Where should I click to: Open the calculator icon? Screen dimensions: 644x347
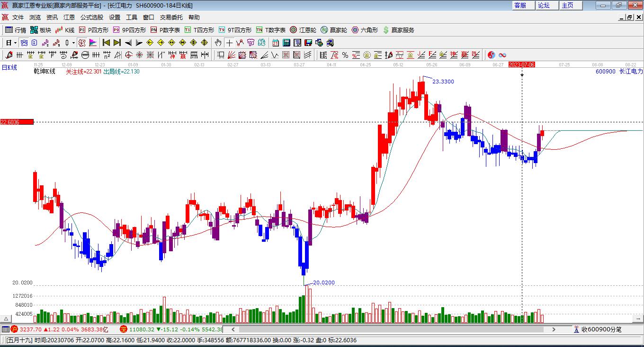[x=286, y=43]
